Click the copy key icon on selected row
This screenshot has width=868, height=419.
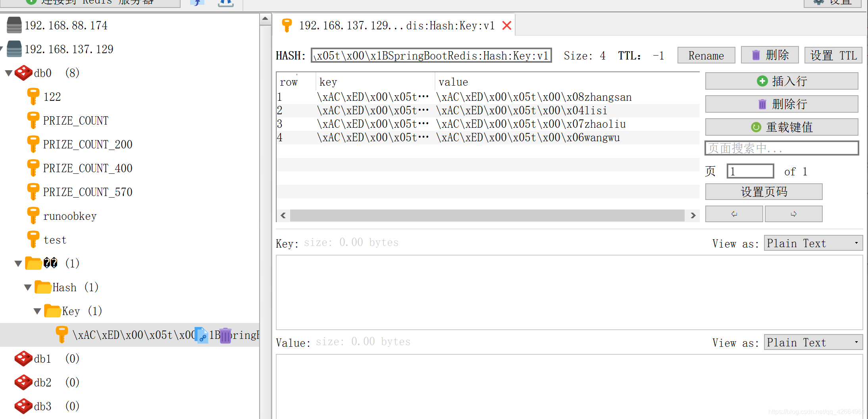tap(202, 335)
